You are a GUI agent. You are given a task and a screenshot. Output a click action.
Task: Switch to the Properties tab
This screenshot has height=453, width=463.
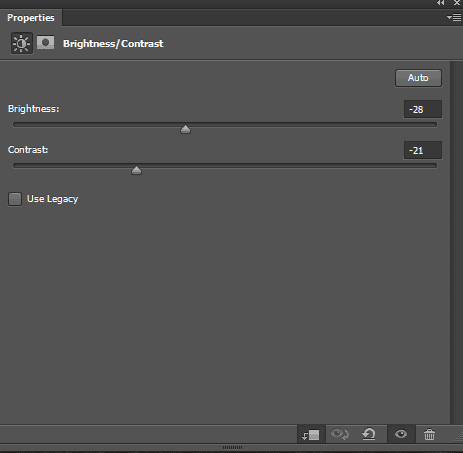pyautogui.click(x=31, y=18)
